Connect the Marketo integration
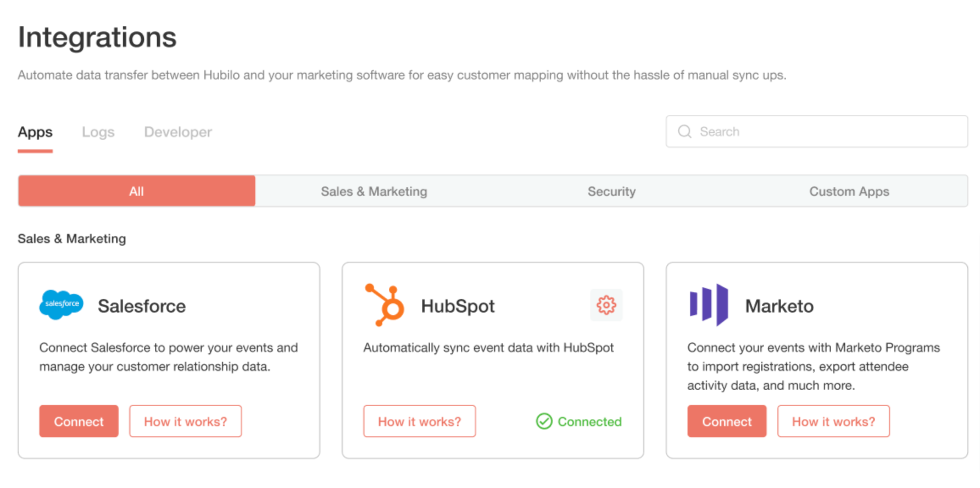Screen dimensions: 980x488 (727, 421)
